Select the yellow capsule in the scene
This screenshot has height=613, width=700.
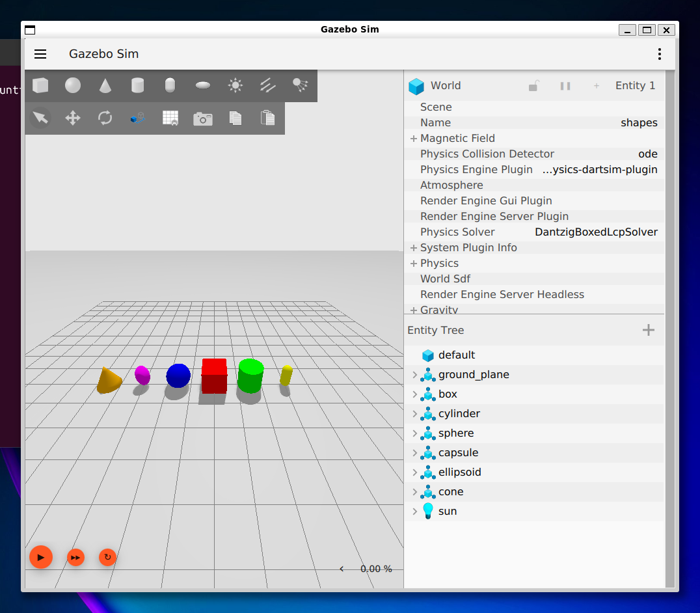tap(286, 375)
